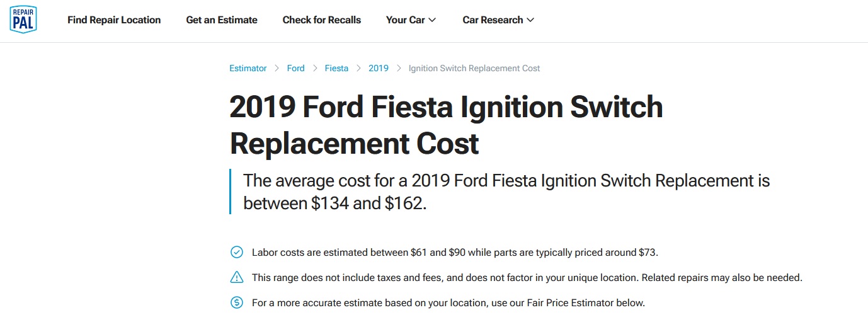Screen dimensions: 868x327
Task: Open the Car Research dropdown menu
Action: 498,20
